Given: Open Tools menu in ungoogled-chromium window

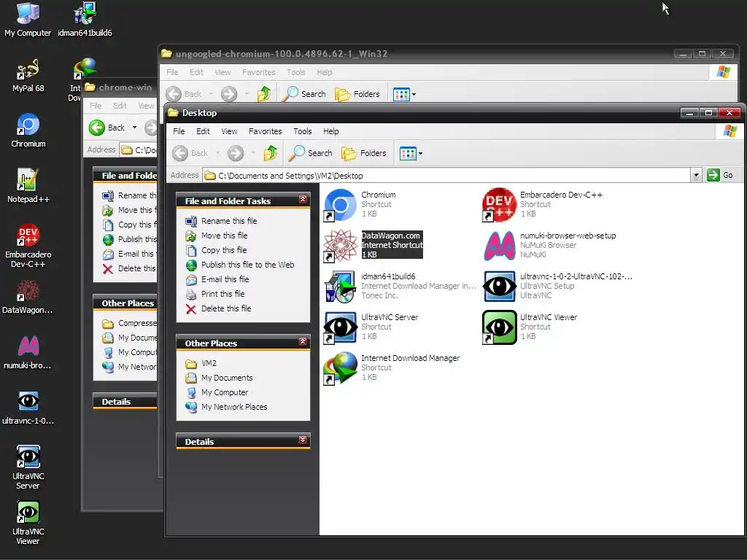Looking at the screenshot, I should click(x=296, y=72).
